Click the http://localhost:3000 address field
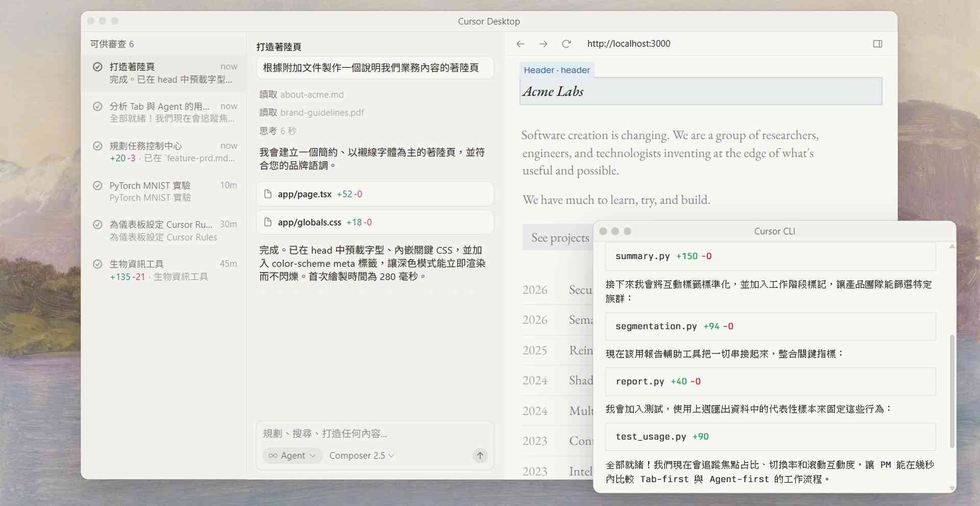The height and width of the screenshot is (506, 980). point(629,44)
